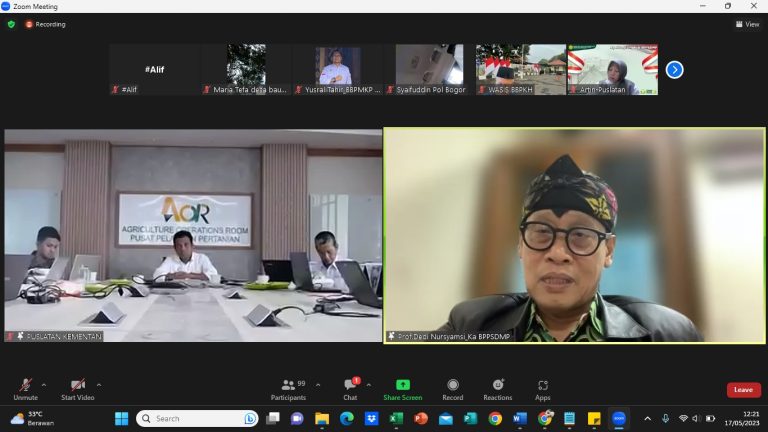Open the green shield encryption info icon
Image resolution: width=768 pixels, height=432 pixels.
(x=11, y=24)
